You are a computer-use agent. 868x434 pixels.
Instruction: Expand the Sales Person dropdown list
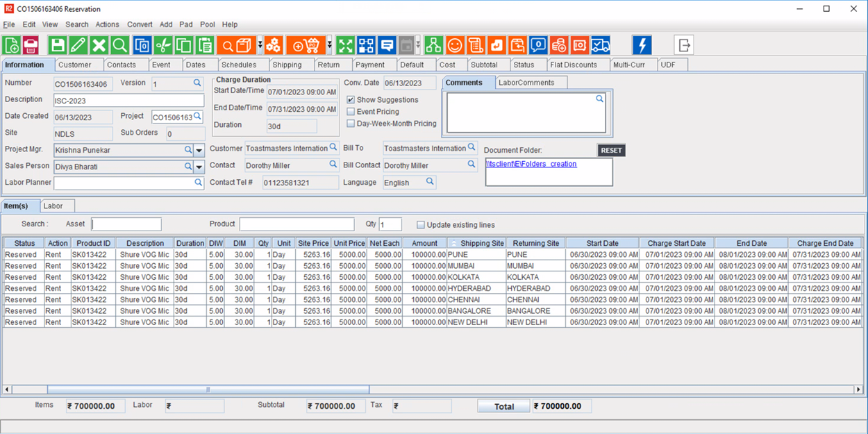click(x=199, y=166)
